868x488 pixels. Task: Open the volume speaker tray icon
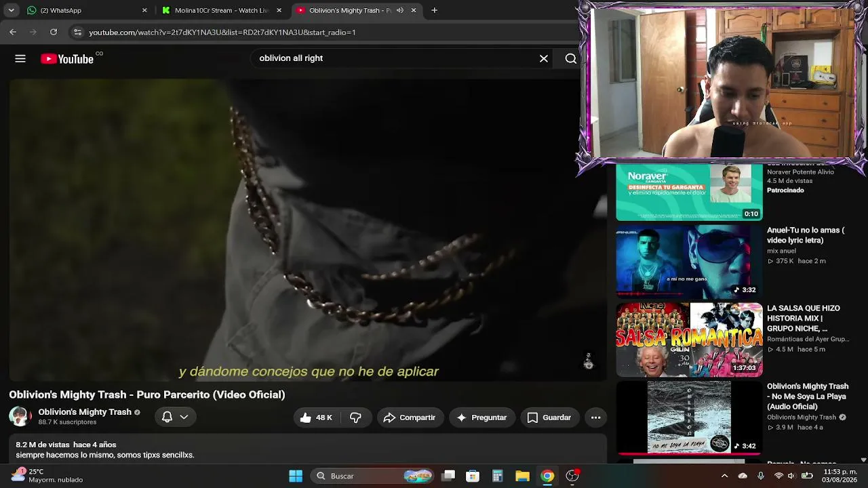[x=792, y=476]
